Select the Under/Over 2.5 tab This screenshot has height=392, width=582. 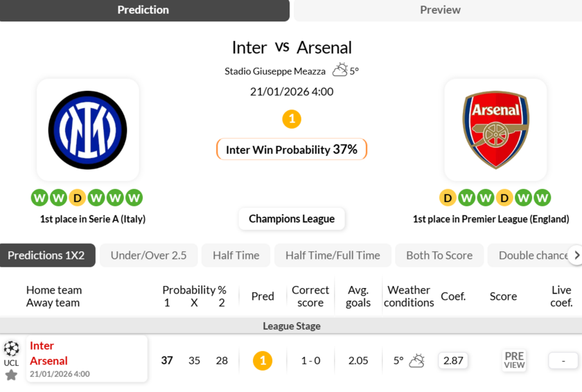[148, 256]
